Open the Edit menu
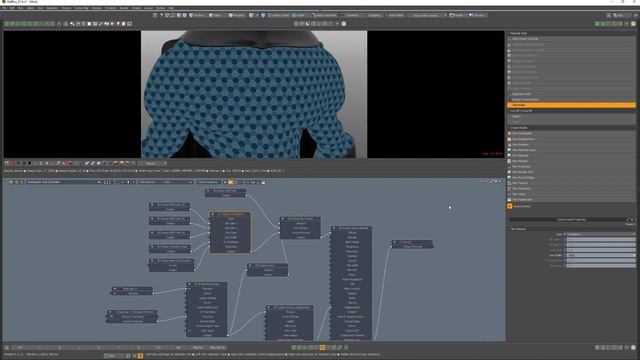The image size is (640, 360). click(x=12, y=8)
